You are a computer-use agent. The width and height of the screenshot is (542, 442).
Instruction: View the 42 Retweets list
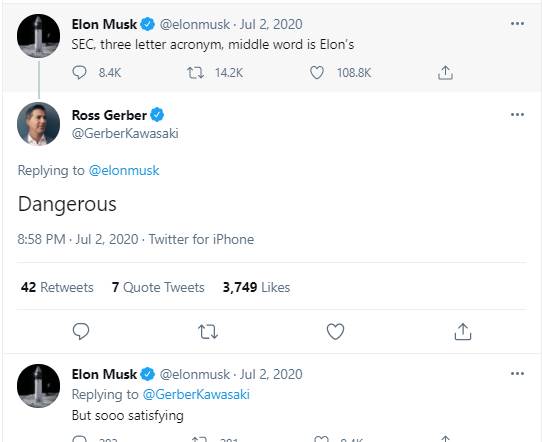coord(57,287)
